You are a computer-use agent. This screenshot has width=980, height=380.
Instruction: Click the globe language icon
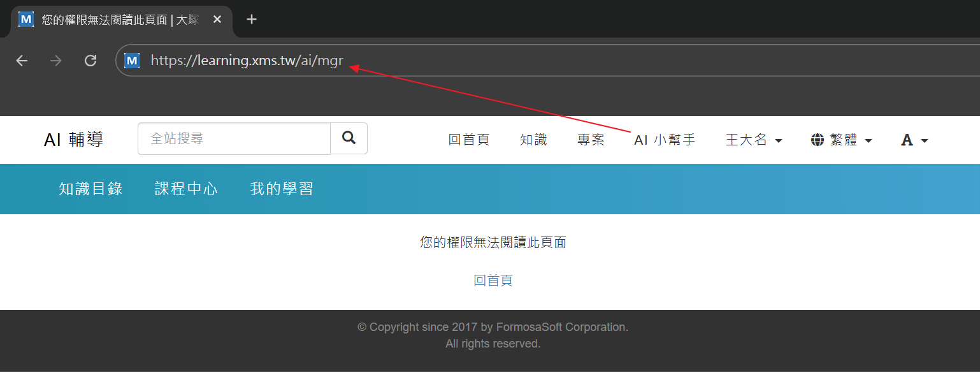click(818, 140)
